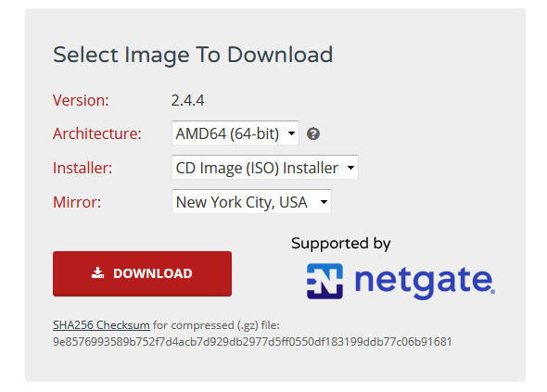Click the netgate wordmark text logo
Screen dimensions: 547x392
click(425, 281)
